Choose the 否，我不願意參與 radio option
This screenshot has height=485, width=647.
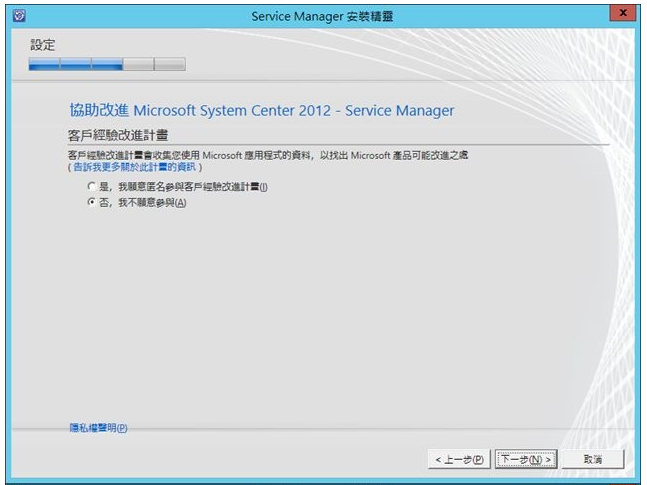click(91, 202)
